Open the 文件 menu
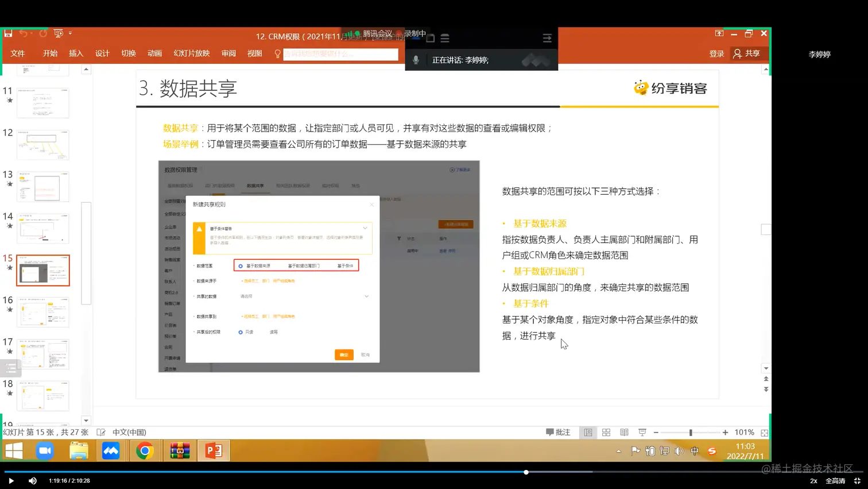 point(18,53)
